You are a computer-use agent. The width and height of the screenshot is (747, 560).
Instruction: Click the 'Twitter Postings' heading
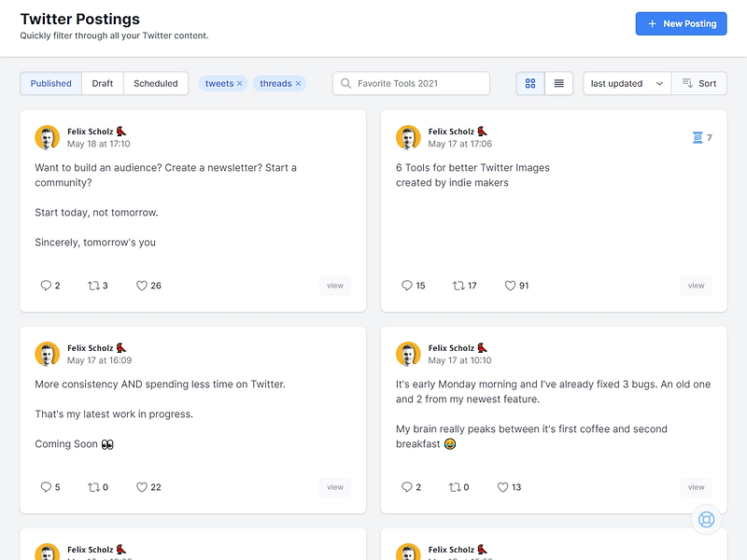80,19
